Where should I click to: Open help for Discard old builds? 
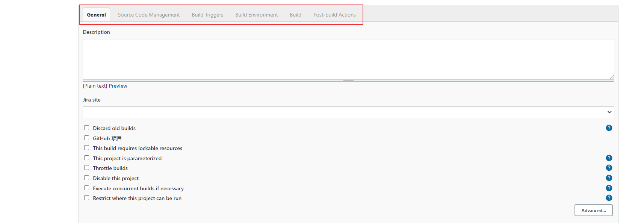tap(609, 128)
